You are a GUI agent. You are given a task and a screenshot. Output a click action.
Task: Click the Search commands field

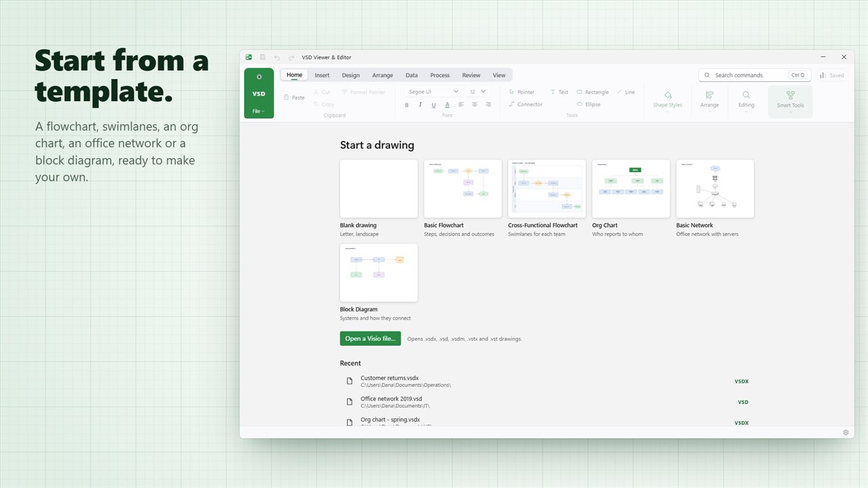(x=755, y=75)
